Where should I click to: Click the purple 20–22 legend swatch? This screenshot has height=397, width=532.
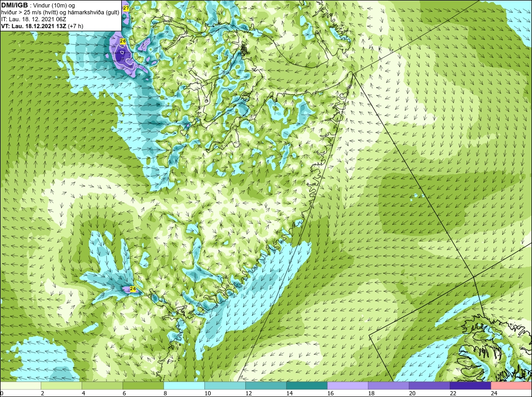click(x=429, y=386)
